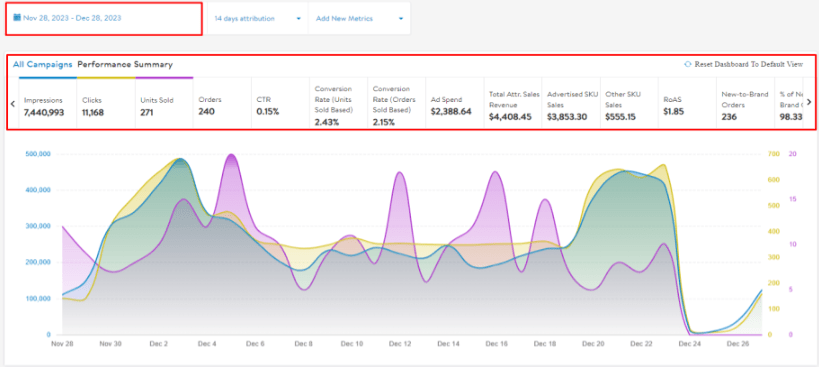Expand the Add New Metrics dropdown
The height and width of the screenshot is (367, 819).
(x=359, y=18)
